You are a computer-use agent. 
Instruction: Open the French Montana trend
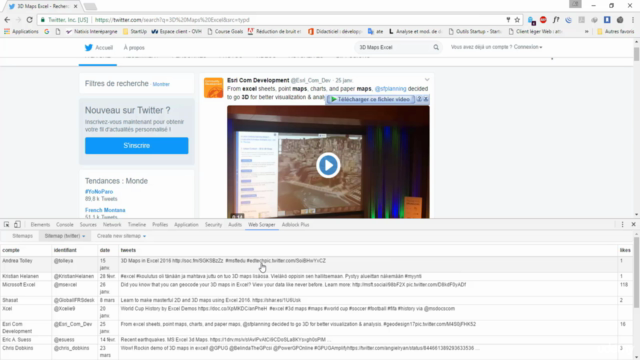105,210
